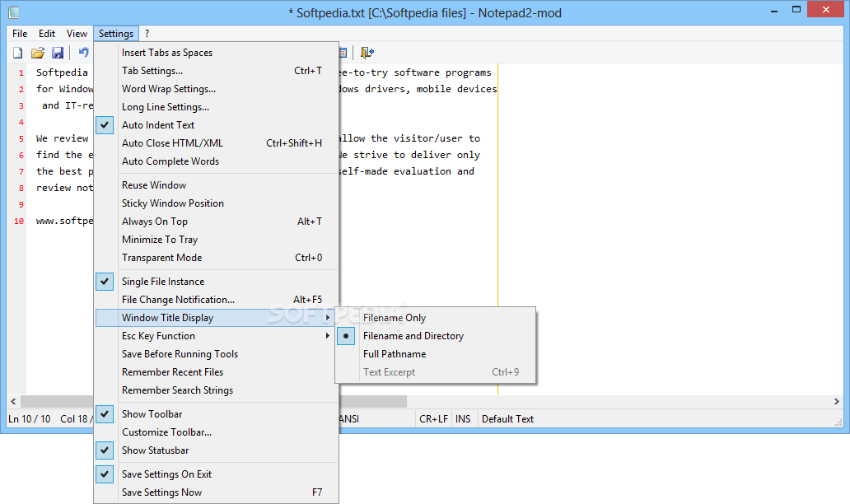850x504 pixels.
Task: Close the Notepad2-mod window
Action: pos(825,9)
